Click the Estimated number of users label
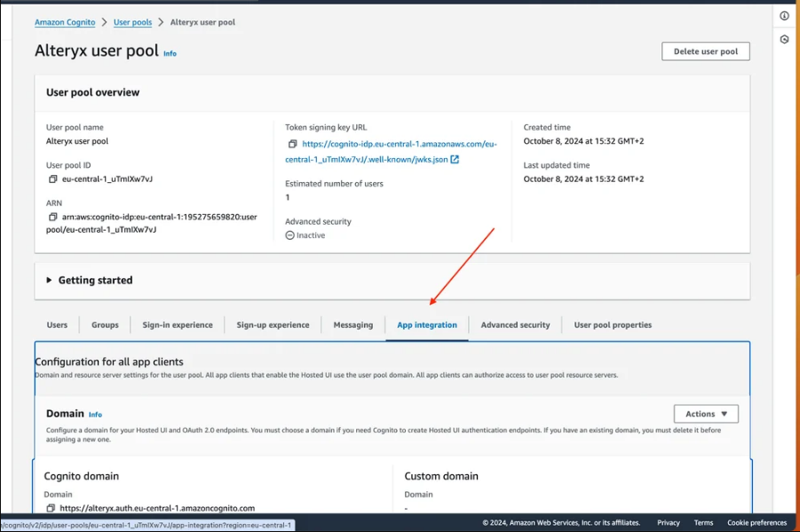800x532 pixels. [334, 183]
